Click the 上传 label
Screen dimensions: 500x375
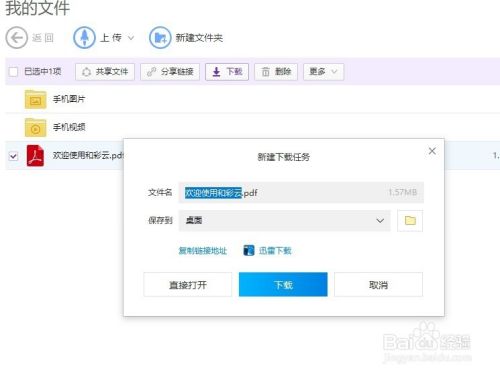111,38
